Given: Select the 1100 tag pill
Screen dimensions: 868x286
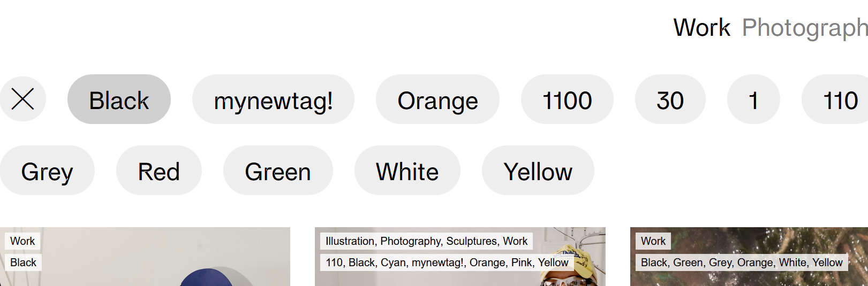Looking at the screenshot, I should [567, 99].
